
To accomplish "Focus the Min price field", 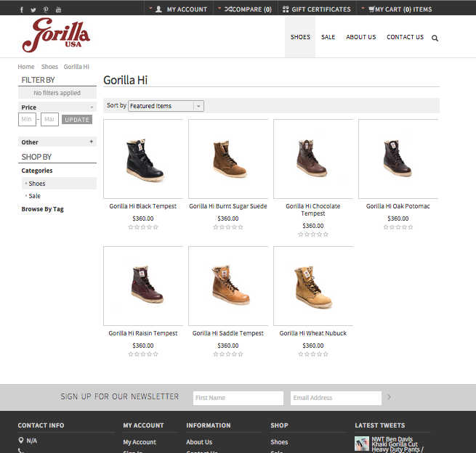I will click(27, 119).
